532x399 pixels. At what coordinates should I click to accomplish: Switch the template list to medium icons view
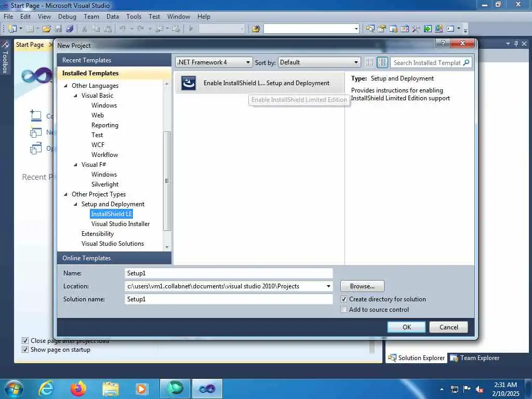[x=382, y=62]
